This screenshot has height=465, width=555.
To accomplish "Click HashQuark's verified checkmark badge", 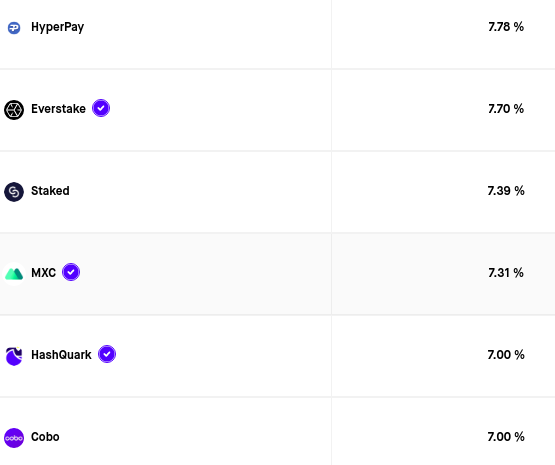I will click(107, 354).
